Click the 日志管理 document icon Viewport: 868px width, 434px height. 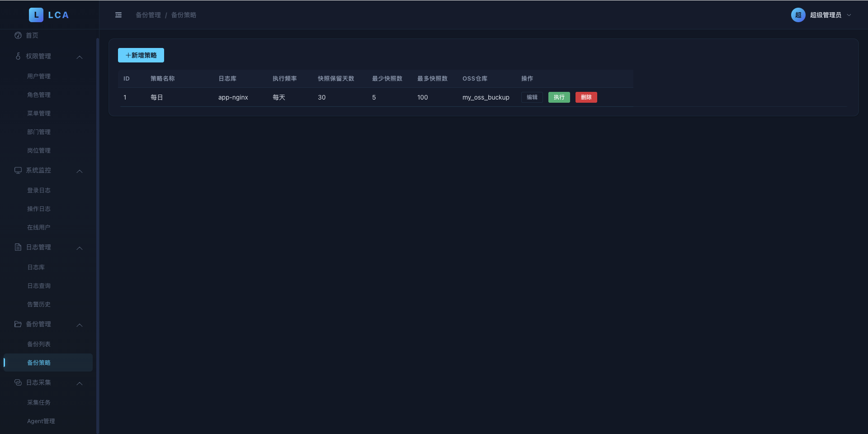pyautogui.click(x=18, y=247)
